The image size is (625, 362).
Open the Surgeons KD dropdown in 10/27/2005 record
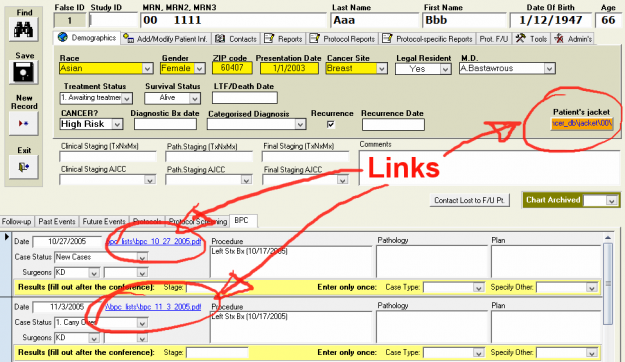94,273
